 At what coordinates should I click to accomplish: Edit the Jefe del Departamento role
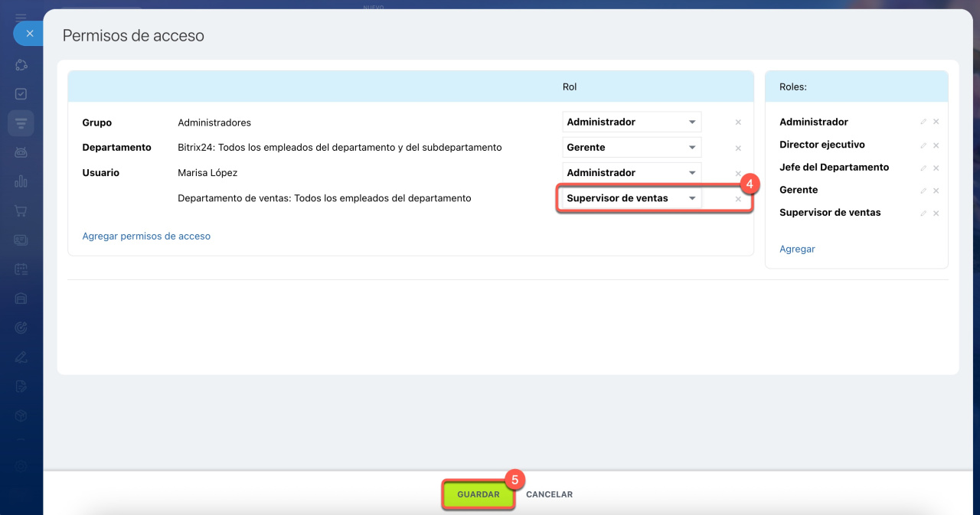tap(923, 168)
